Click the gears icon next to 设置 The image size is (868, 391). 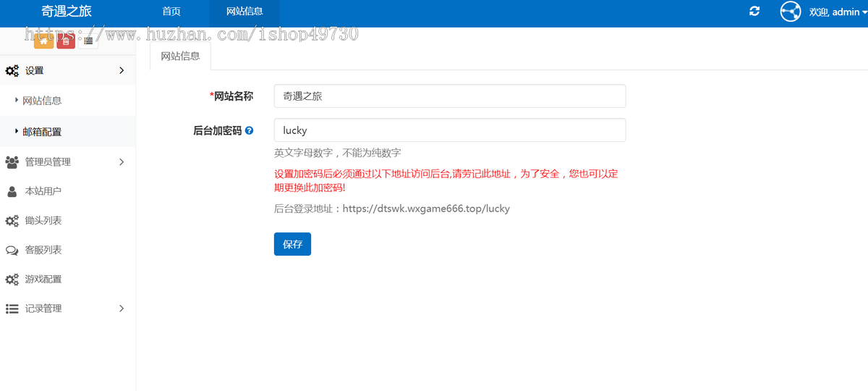[x=12, y=71]
